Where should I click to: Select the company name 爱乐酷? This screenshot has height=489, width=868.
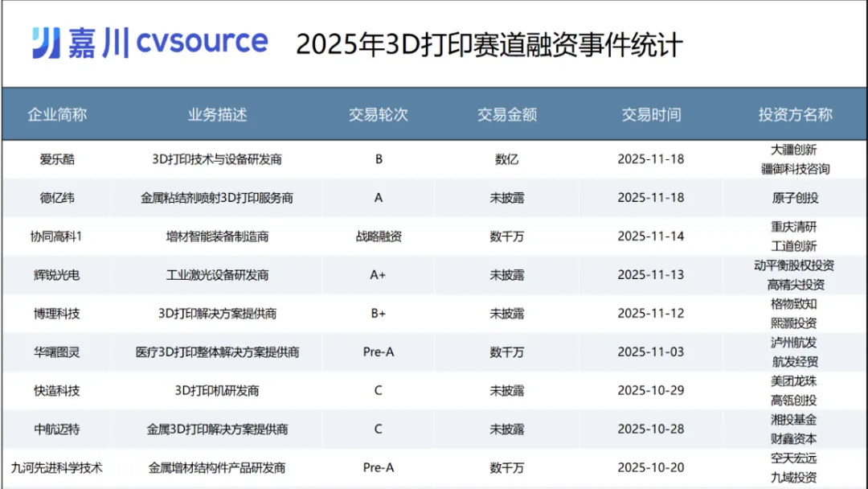click(x=57, y=159)
